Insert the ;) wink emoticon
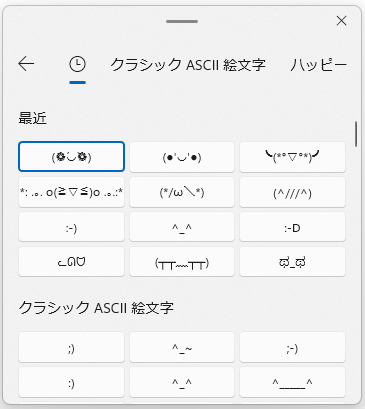 pos(72,347)
